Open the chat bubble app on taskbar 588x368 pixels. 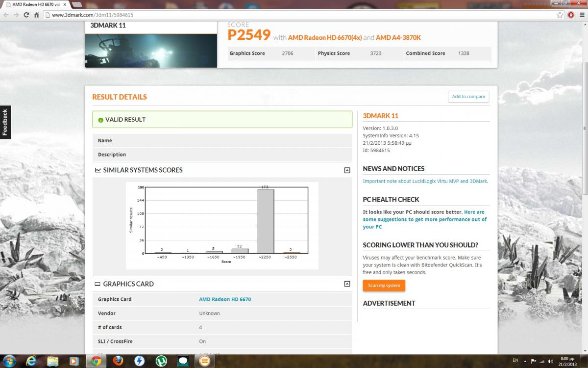click(183, 361)
